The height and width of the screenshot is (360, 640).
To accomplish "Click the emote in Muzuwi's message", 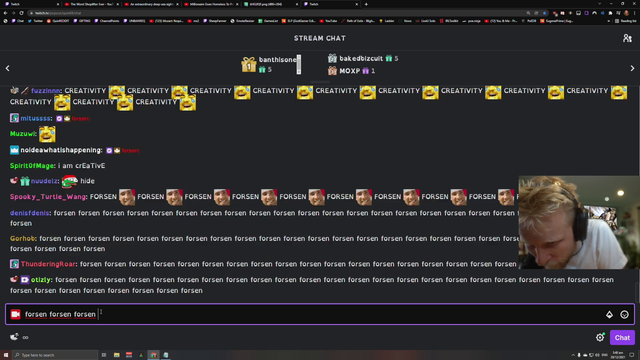I will point(47,134).
